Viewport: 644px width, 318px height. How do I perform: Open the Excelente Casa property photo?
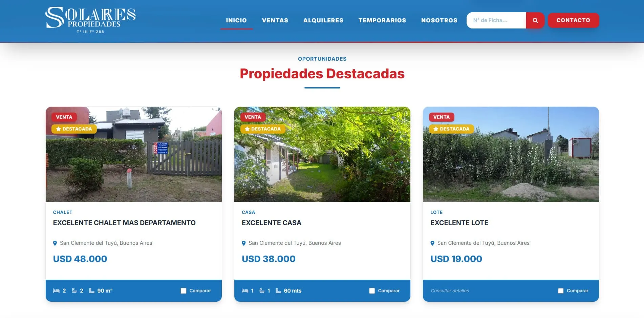[x=322, y=154]
